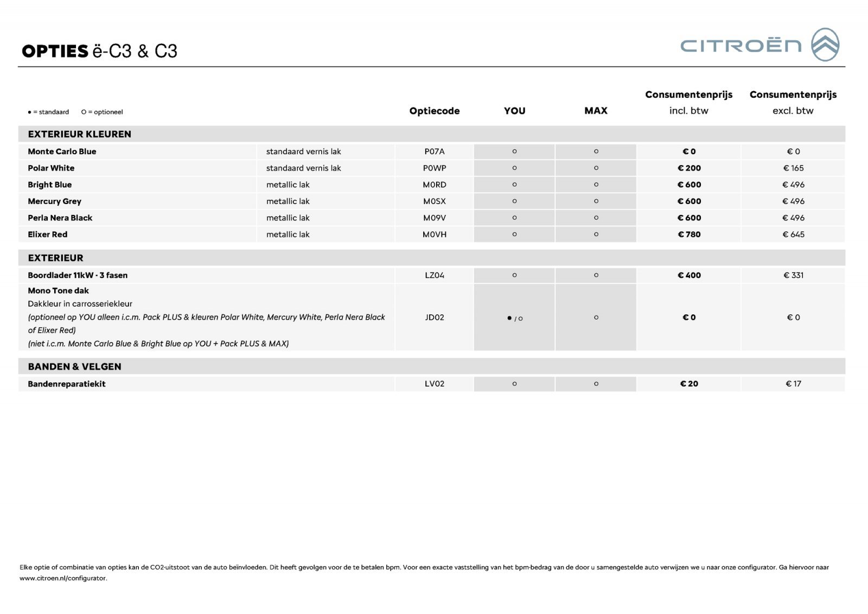This screenshot has height=614, width=868.
Task: Click the YOU circle for Polar White
Action: point(514,168)
